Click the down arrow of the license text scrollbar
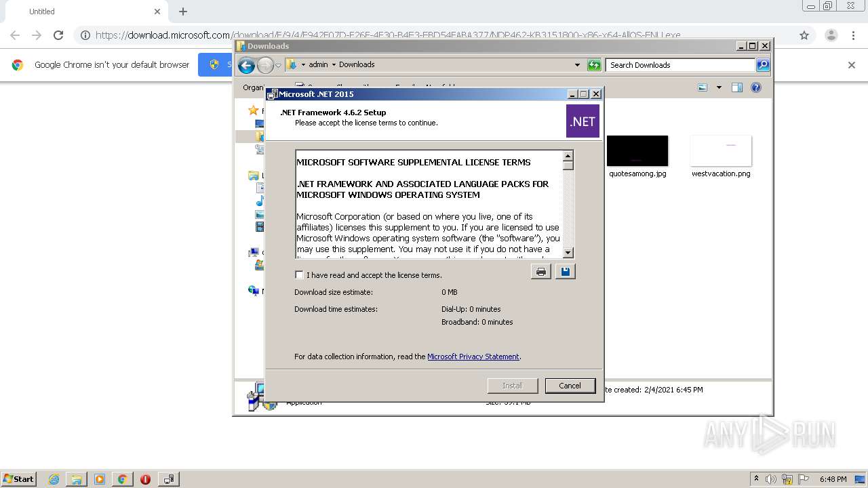 (x=568, y=252)
